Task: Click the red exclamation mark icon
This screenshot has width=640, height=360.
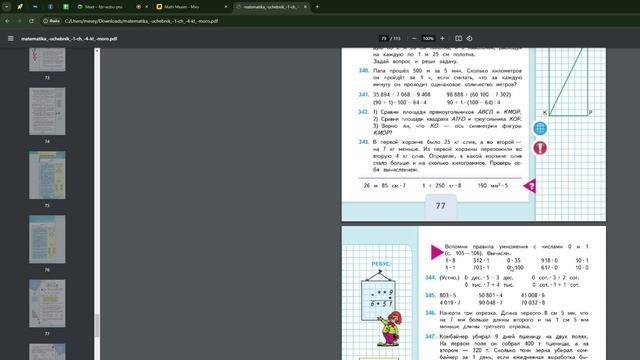Action: (x=540, y=148)
